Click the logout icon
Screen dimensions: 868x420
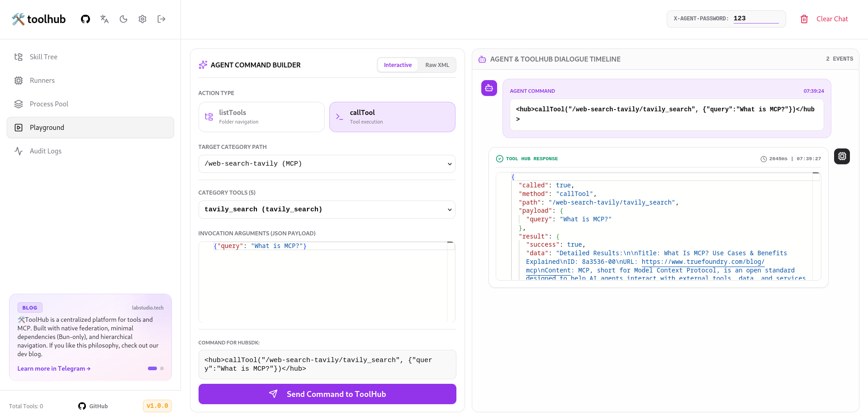pos(161,19)
